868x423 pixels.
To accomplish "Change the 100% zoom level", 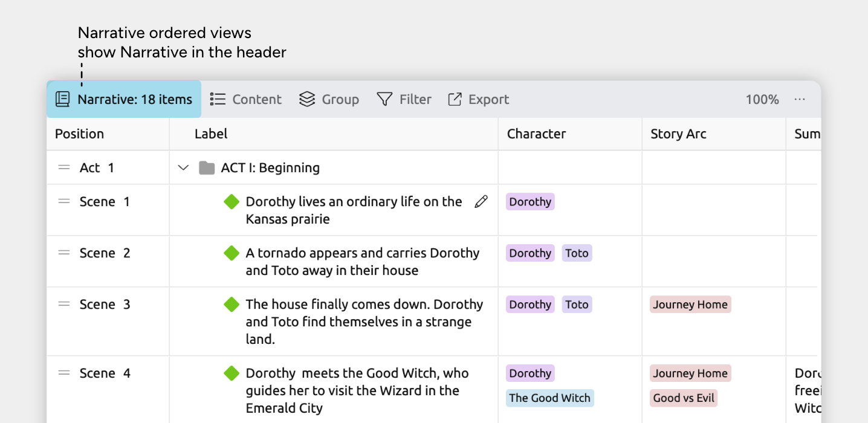I will pyautogui.click(x=762, y=99).
